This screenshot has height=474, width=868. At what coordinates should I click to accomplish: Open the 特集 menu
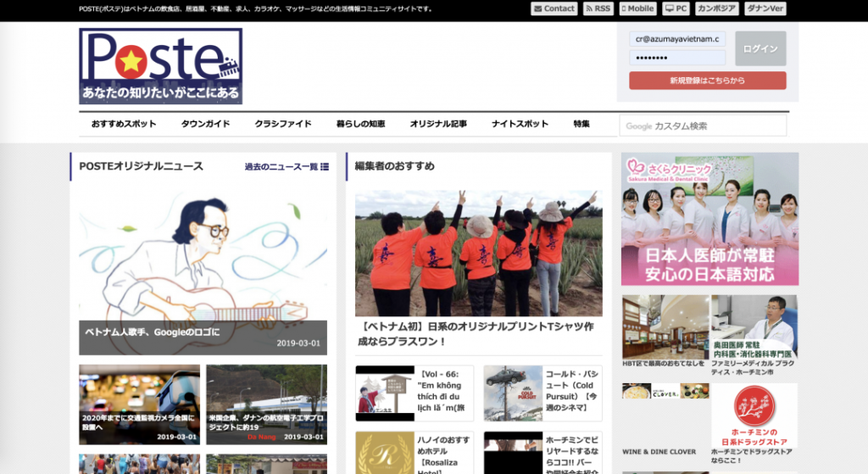(581, 124)
